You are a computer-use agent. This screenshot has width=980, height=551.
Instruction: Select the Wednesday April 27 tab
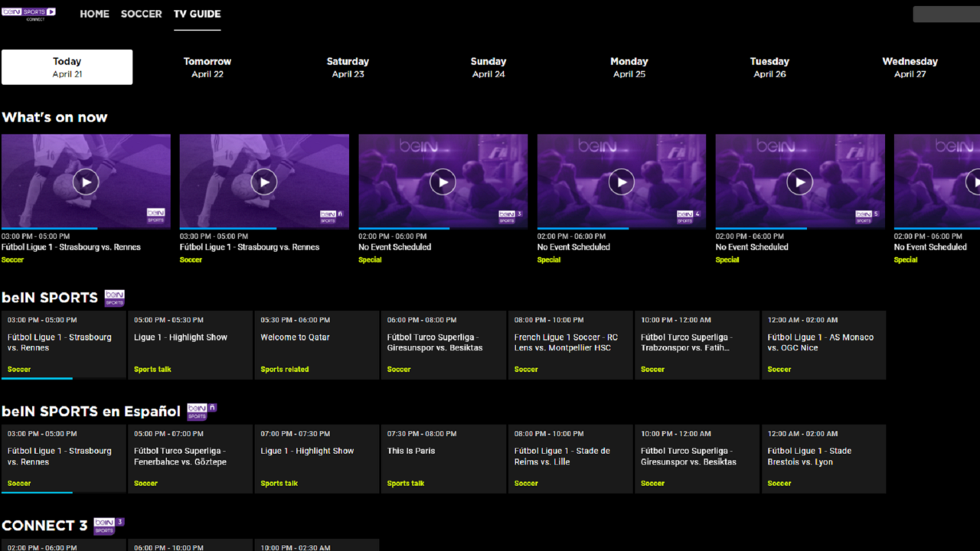910,67
